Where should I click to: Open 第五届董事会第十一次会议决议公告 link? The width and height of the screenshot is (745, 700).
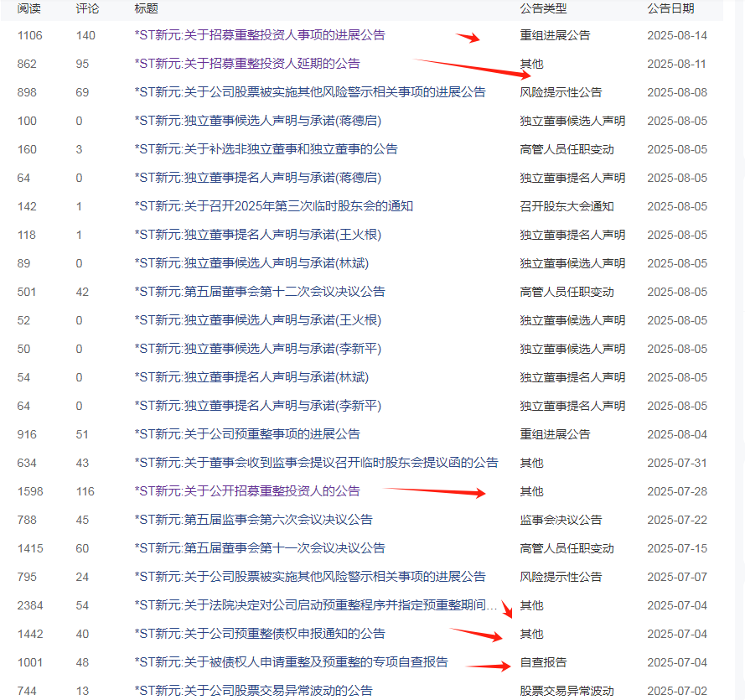click(260, 548)
